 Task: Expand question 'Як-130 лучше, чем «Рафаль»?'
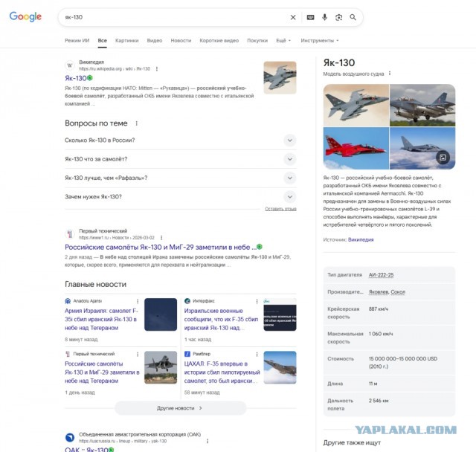[180, 178]
